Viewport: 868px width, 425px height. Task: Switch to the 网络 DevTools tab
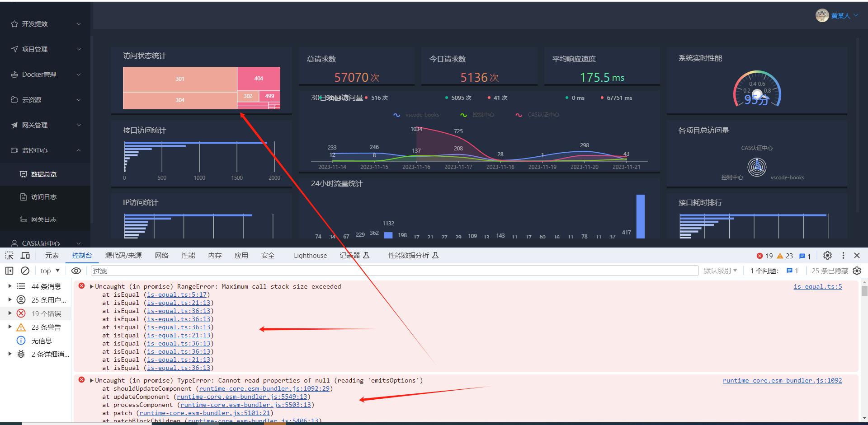161,255
